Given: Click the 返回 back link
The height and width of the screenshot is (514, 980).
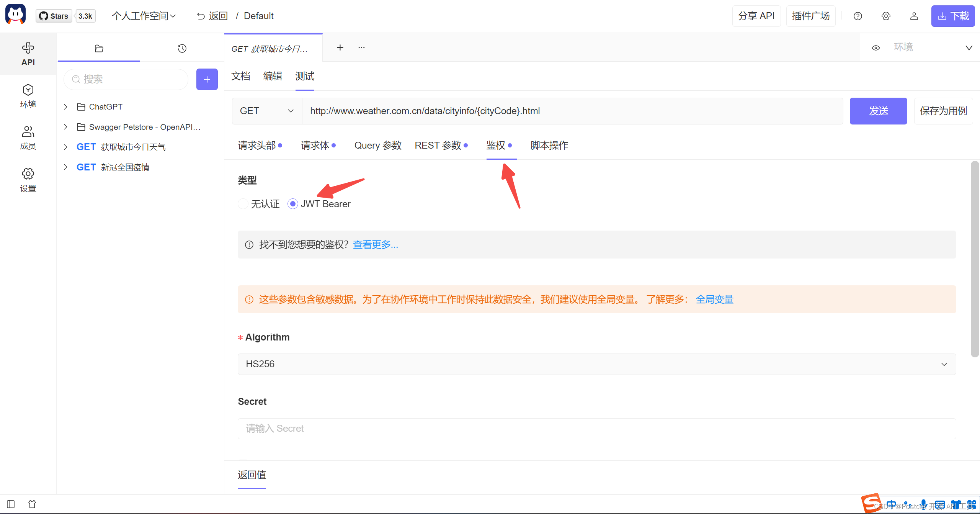Looking at the screenshot, I should pos(212,16).
